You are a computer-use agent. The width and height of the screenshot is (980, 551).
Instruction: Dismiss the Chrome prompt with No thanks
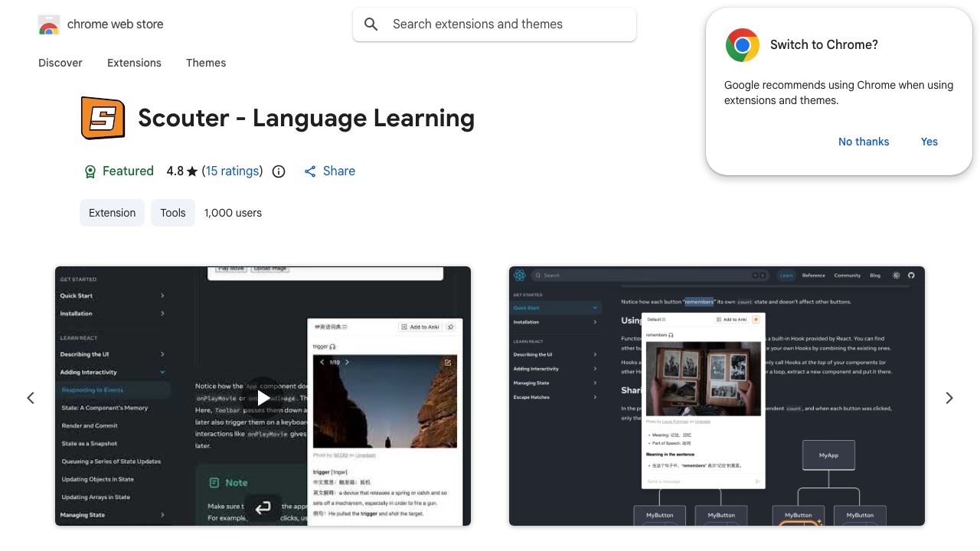pos(864,142)
